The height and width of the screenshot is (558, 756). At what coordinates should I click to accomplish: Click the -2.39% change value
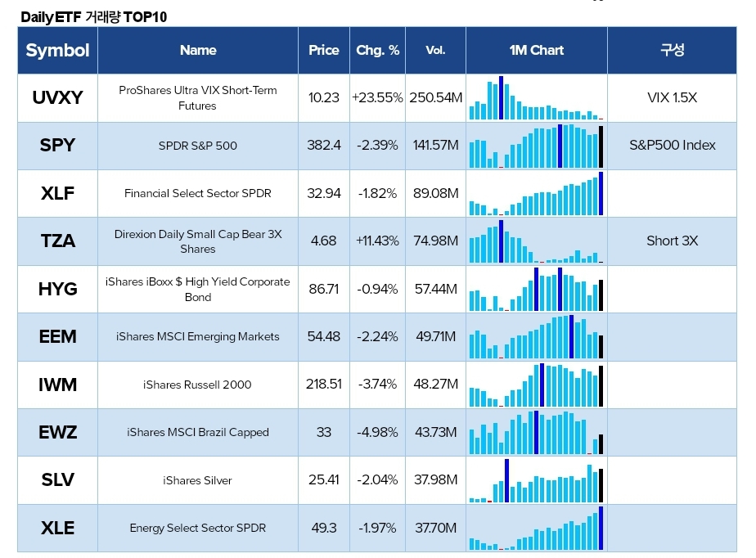[x=377, y=145]
